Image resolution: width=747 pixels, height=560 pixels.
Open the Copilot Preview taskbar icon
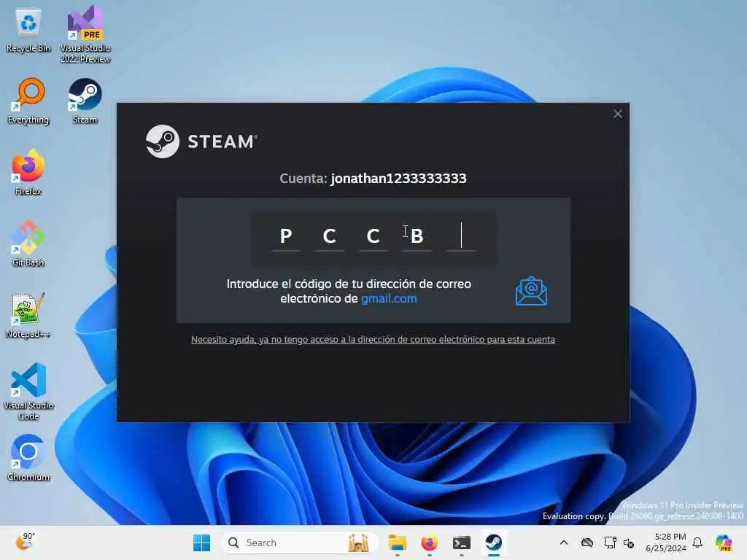pos(724,542)
